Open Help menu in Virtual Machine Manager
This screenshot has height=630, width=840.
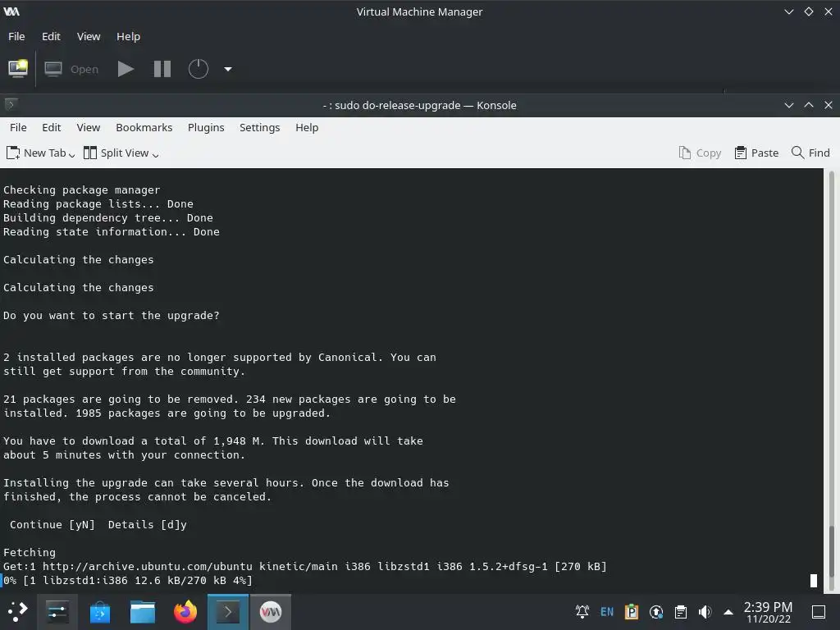(x=128, y=36)
